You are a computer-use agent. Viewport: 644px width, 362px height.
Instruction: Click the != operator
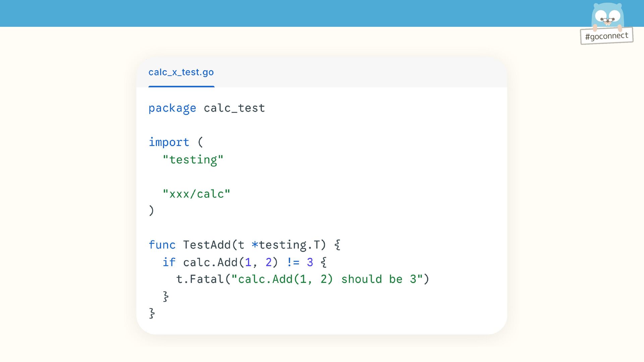293,262
